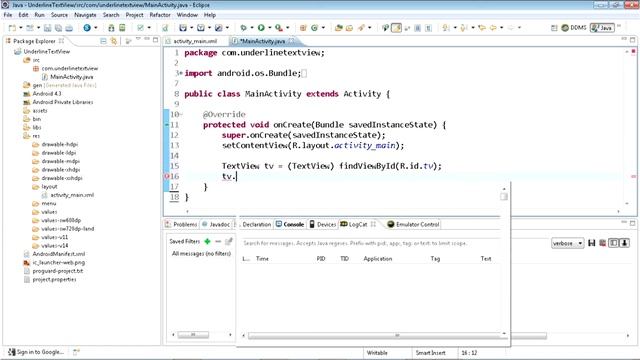Select proguard-project.txt in Package Explorer
640x360 pixels.
(58, 271)
